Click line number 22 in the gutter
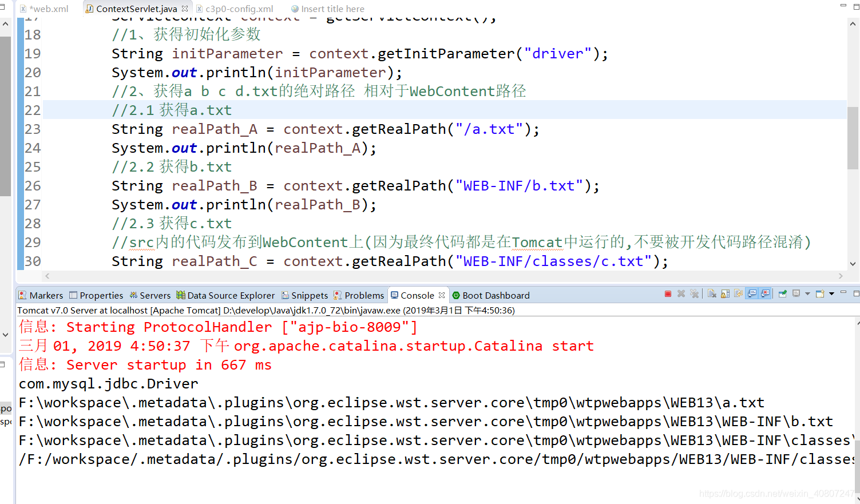860x504 pixels. click(33, 110)
